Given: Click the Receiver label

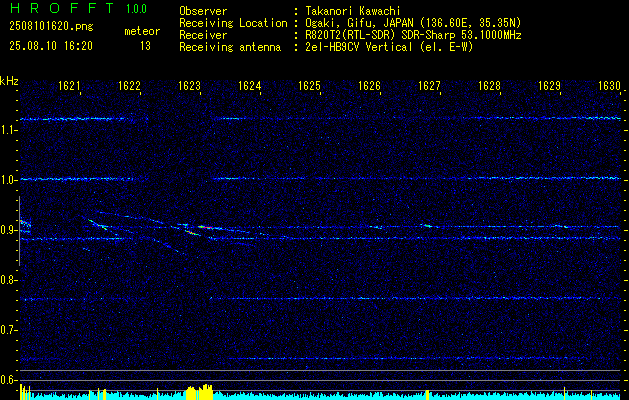Looking at the screenshot, I should pos(203,35).
